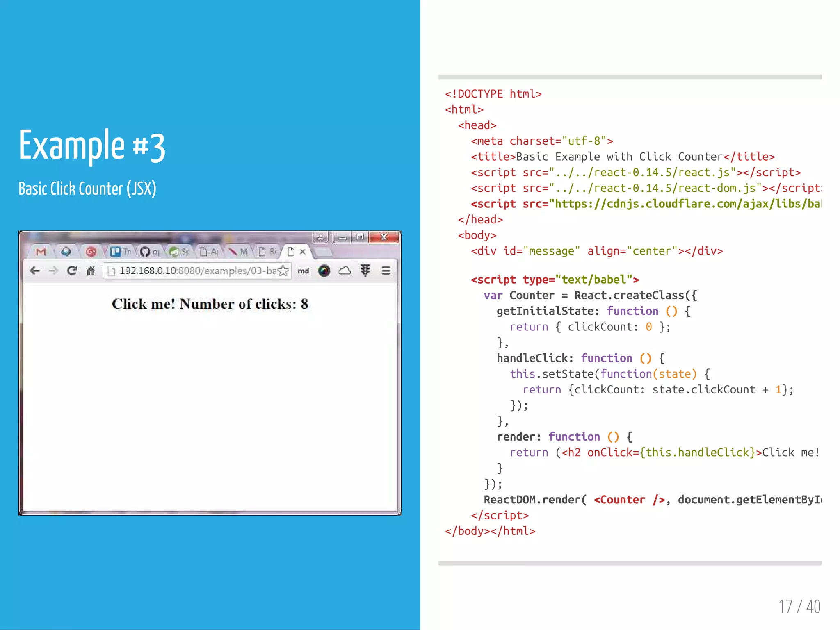Open the browser home page icon
840x630 pixels.
click(91, 271)
